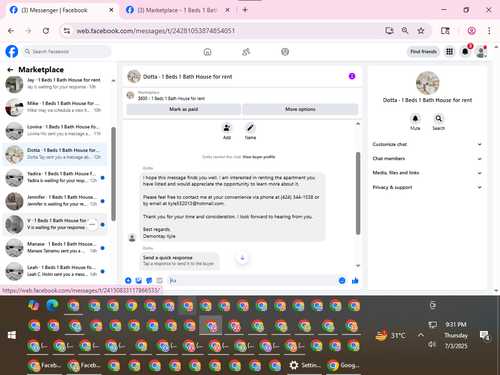Open View buyer profile link
This screenshot has width=500, height=375.
259,157
